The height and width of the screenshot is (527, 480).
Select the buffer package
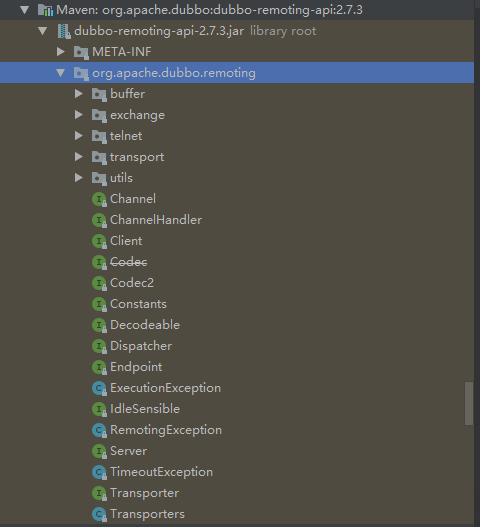(x=127, y=94)
